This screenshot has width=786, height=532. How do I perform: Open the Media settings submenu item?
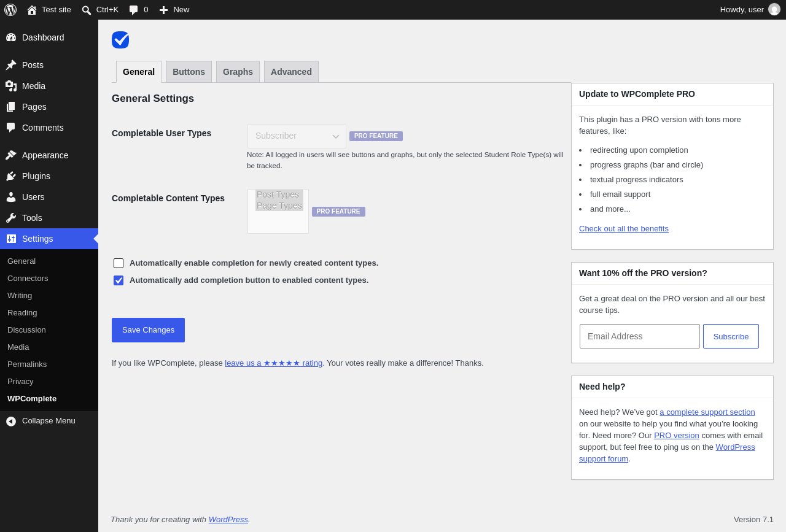point(49,347)
